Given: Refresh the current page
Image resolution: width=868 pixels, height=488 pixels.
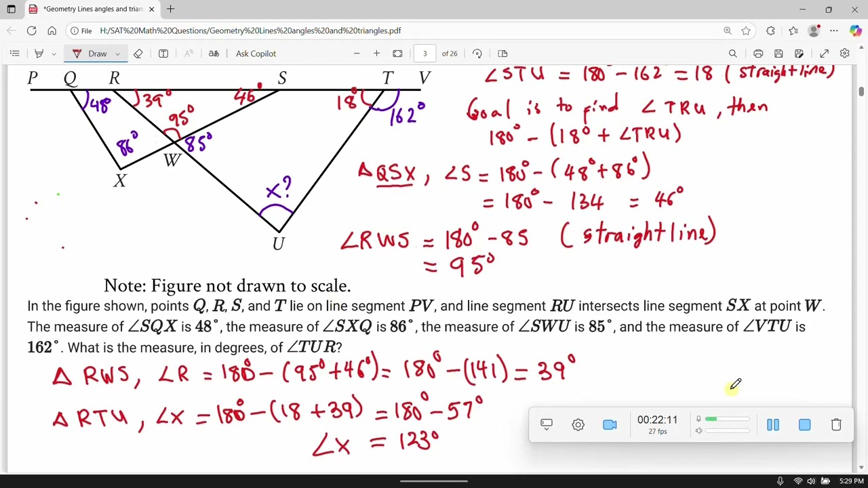Looking at the screenshot, I should [x=31, y=30].
